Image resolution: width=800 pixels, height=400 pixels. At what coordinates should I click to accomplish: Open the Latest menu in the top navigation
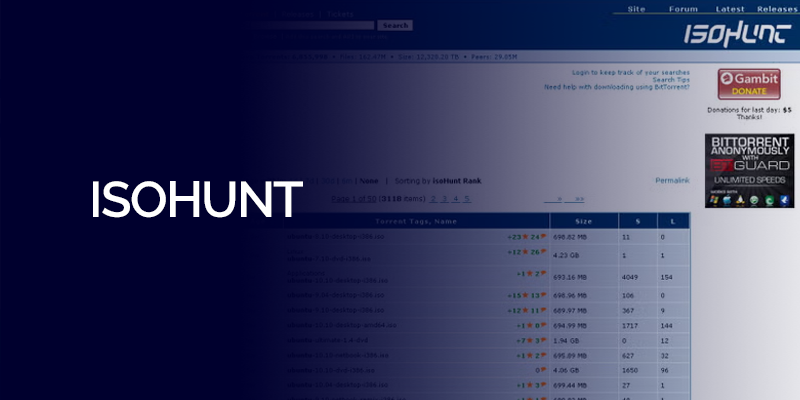(730, 9)
